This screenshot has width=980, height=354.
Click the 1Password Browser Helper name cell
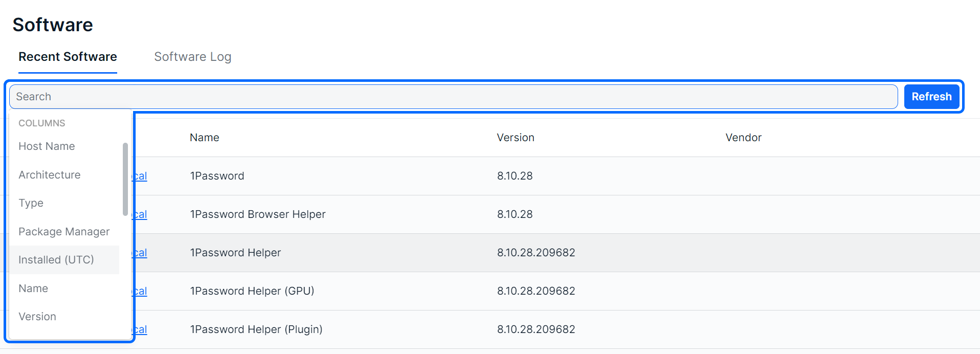pyautogui.click(x=257, y=214)
